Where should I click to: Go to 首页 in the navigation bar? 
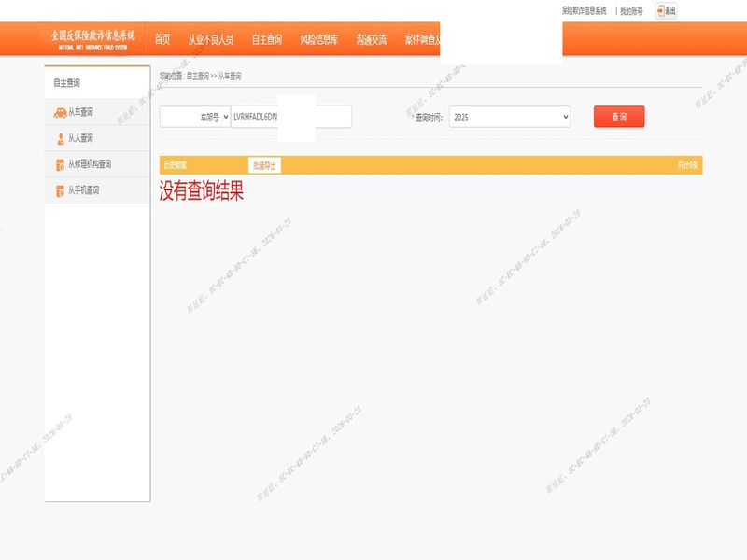pyautogui.click(x=162, y=39)
